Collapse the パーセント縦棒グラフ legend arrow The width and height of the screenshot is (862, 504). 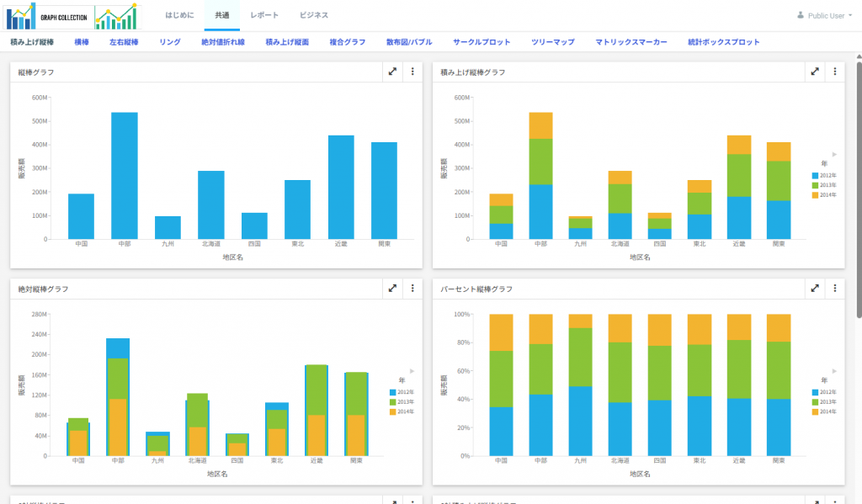(x=834, y=371)
